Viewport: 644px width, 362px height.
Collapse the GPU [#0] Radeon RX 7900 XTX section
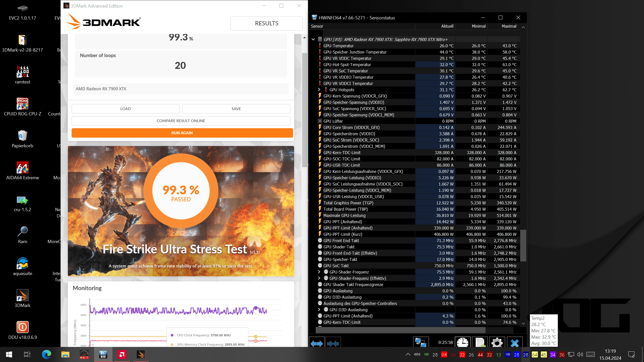coord(313,39)
